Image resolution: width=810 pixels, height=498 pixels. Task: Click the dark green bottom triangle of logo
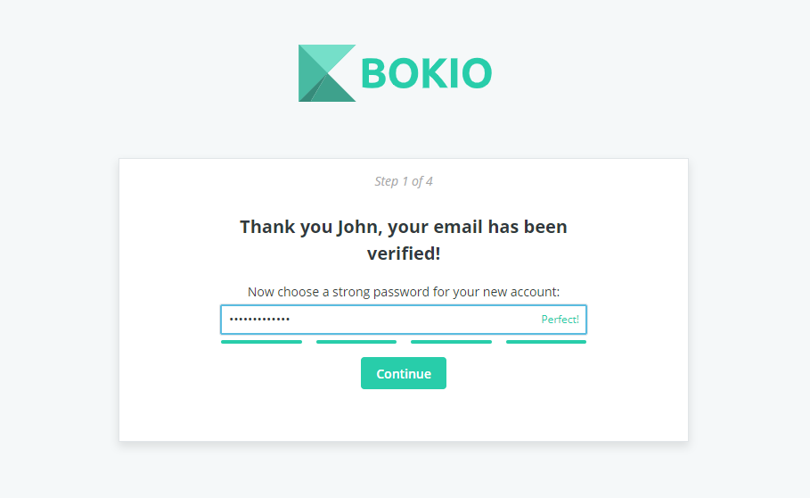pos(333,91)
